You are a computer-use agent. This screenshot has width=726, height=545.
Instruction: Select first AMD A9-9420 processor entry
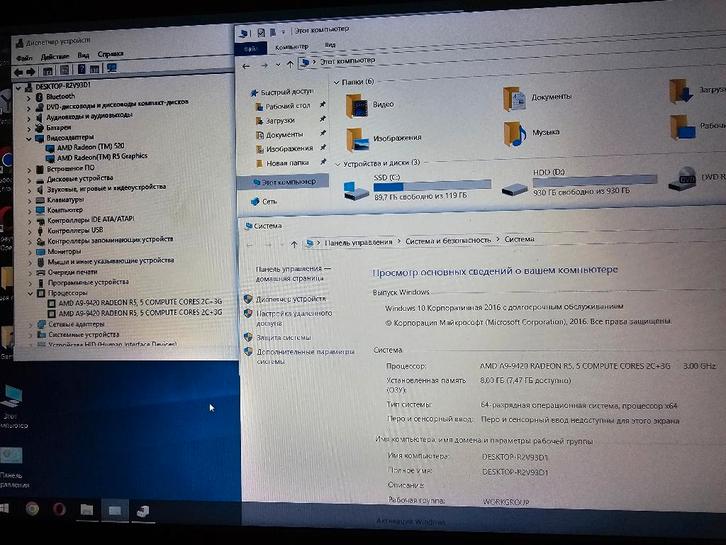140,302
